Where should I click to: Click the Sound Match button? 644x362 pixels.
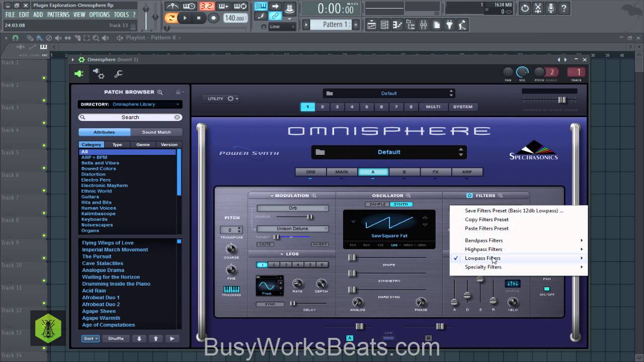[x=156, y=132]
